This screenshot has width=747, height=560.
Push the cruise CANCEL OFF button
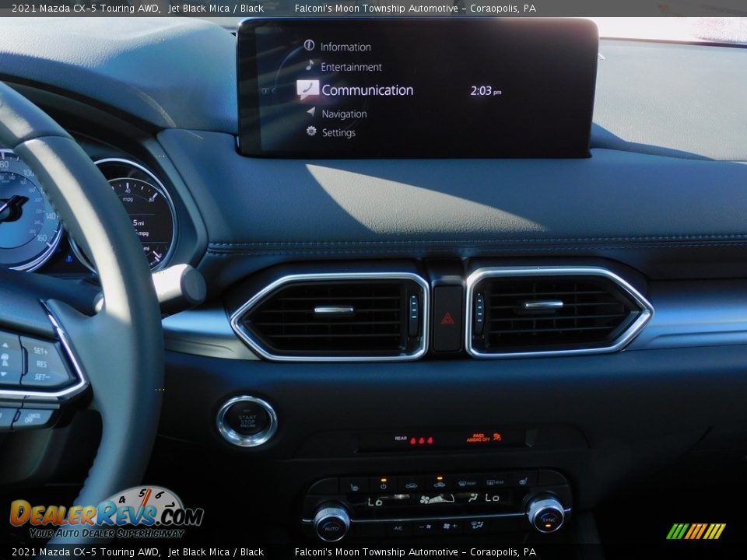[x=31, y=418]
